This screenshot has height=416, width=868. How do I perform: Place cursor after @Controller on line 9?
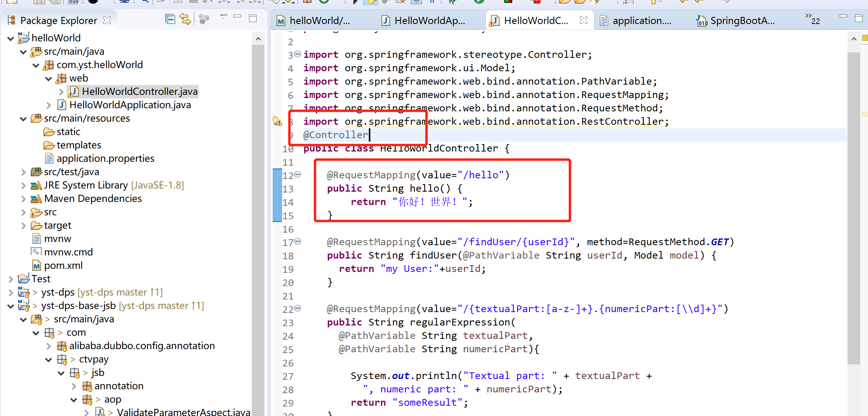[x=369, y=135]
